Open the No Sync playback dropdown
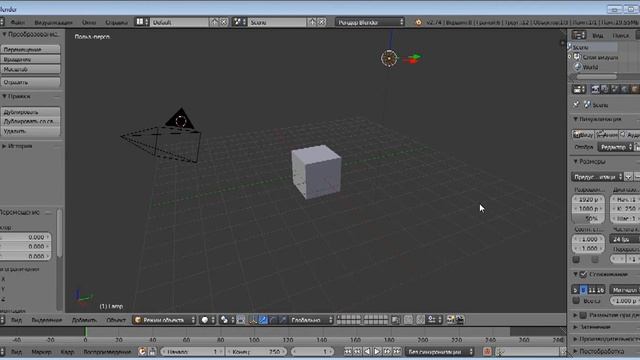 (x=440, y=351)
